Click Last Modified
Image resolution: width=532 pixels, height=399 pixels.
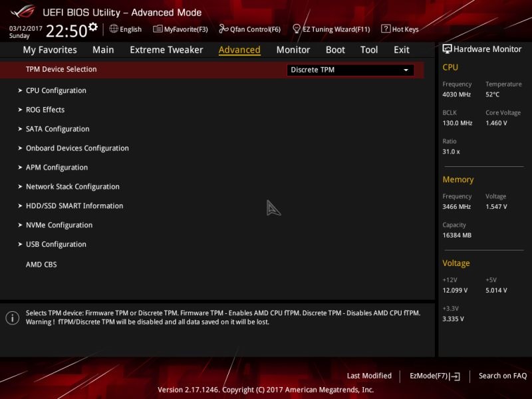pos(369,376)
